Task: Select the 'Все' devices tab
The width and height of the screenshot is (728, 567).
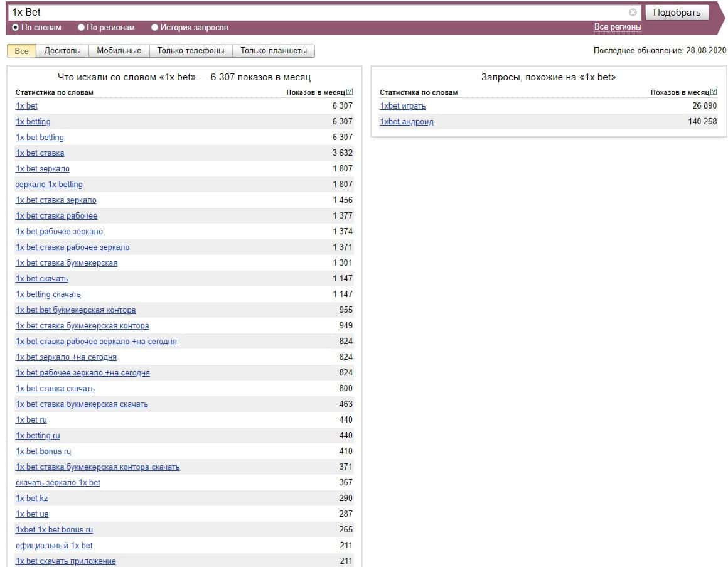Action: (x=21, y=51)
